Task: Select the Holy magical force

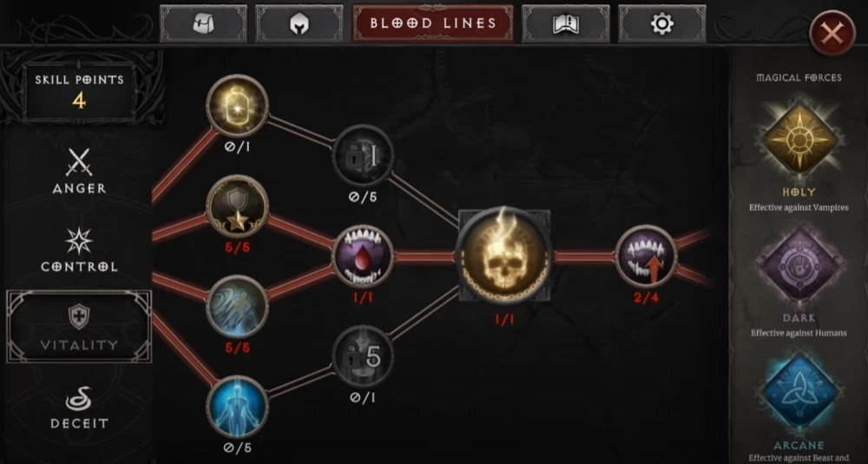Action: coord(799,138)
